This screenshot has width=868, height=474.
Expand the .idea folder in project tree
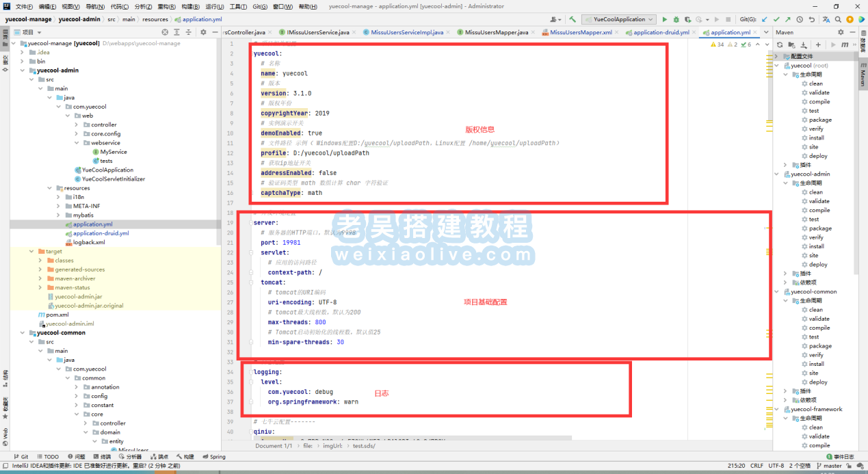point(23,52)
